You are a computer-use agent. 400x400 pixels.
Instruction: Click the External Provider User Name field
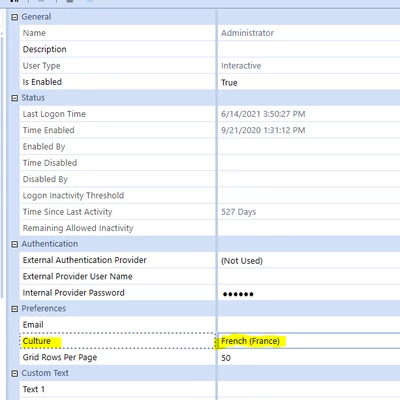[x=309, y=276]
